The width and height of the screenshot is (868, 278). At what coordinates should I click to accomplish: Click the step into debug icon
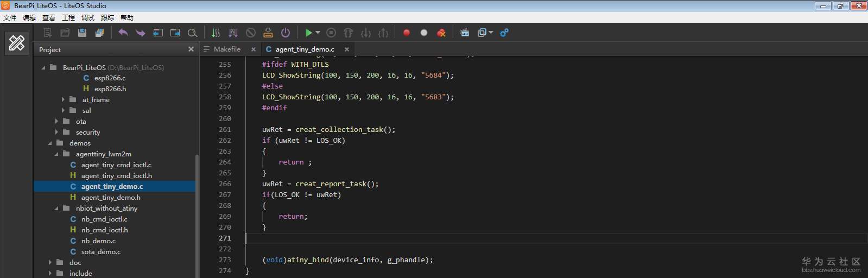[x=366, y=33]
